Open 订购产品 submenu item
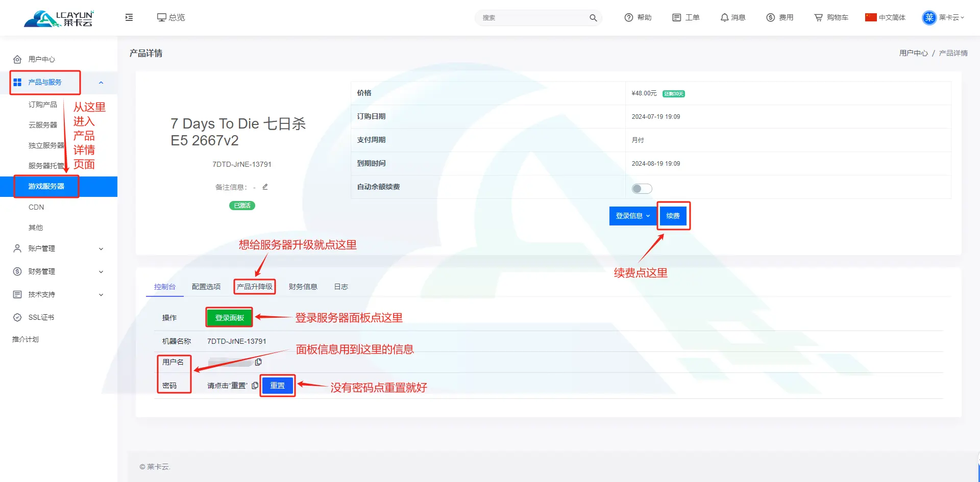Screen dimensions: 980x482 43,105
